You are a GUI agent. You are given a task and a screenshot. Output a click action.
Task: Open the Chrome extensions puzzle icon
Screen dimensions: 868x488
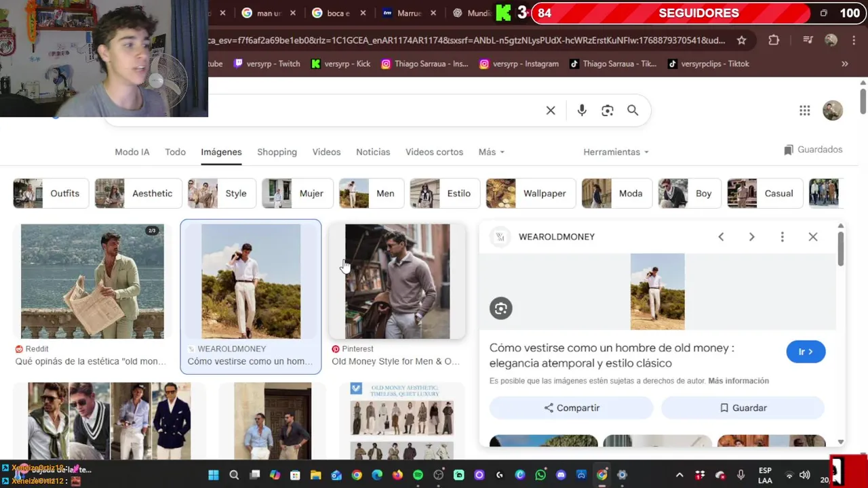[x=774, y=40]
